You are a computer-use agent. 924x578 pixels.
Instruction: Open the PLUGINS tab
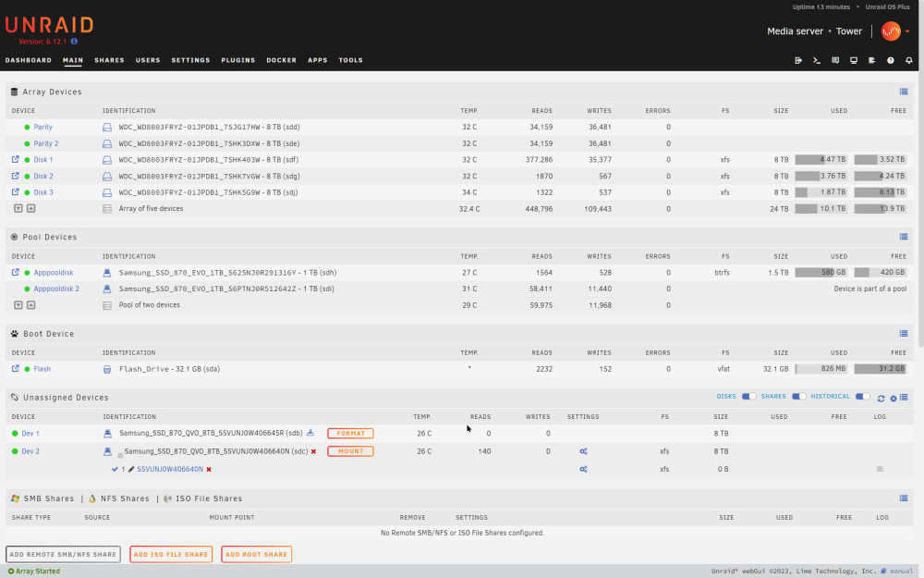click(238, 60)
